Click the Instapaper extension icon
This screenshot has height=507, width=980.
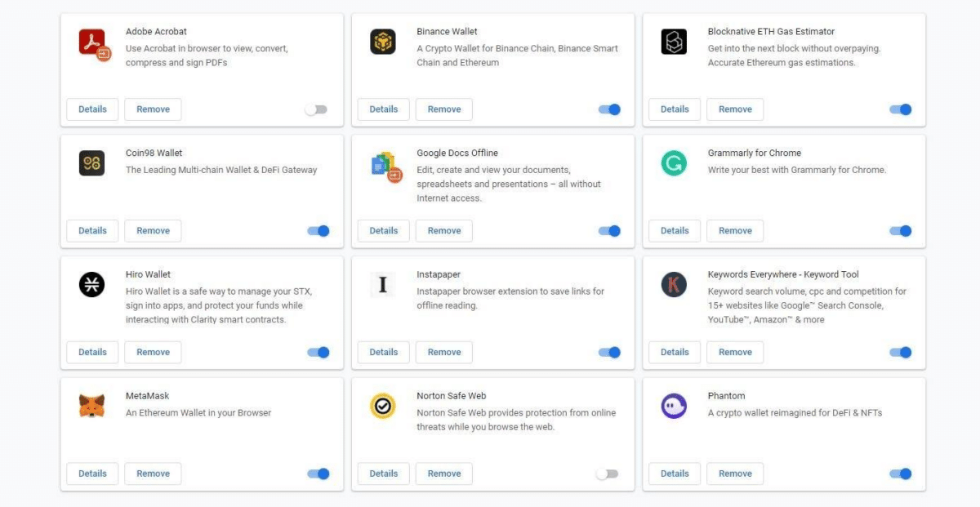click(383, 285)
